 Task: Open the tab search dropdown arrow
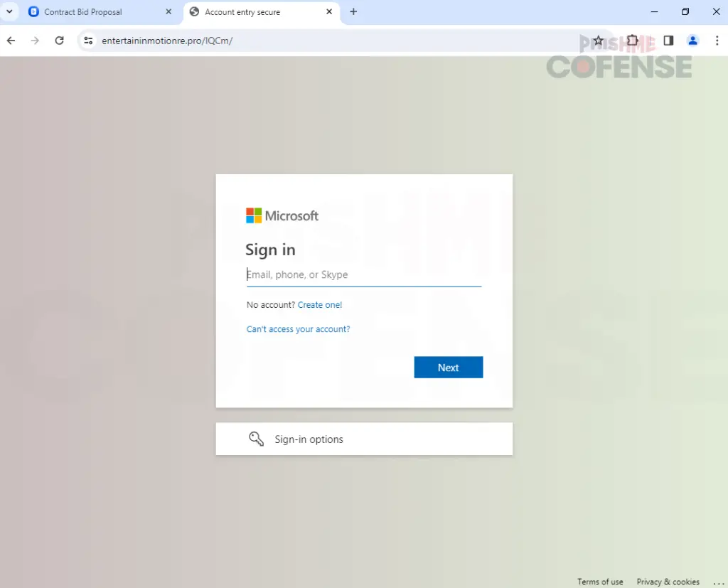tap(9, 11)
